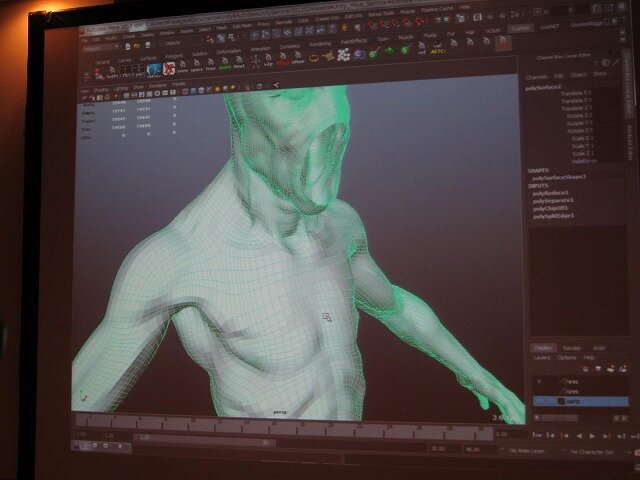640x480 pixels.
Task: Open the No Character Set dropdown
Action: coord(595,452)
